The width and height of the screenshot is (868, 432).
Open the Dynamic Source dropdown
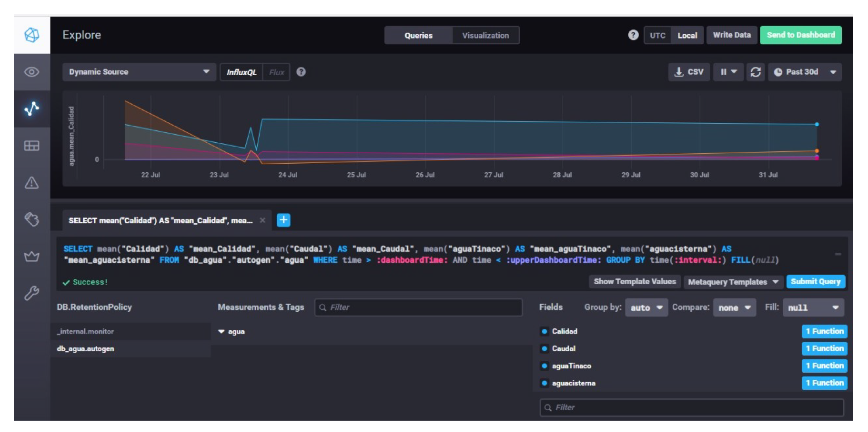139,72
